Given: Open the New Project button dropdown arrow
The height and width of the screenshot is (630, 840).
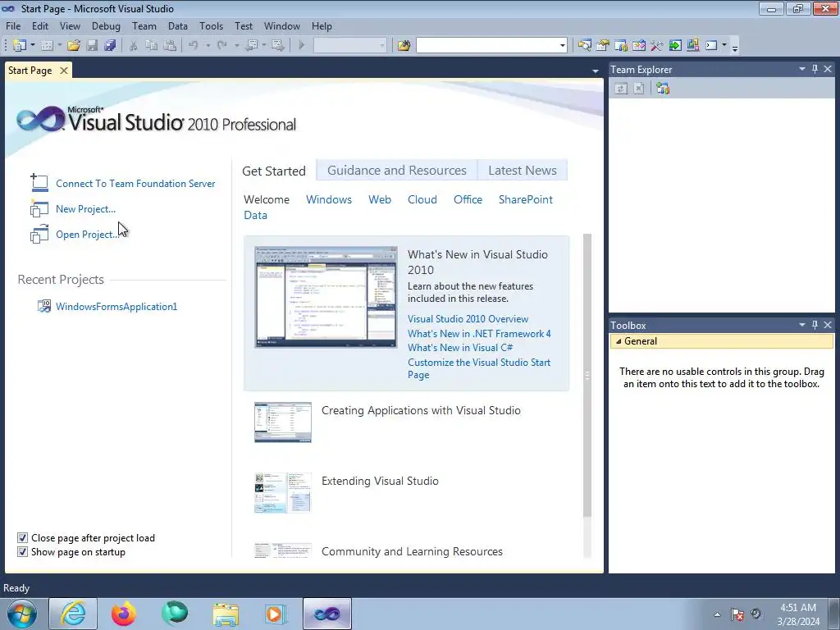Looking at the screenshot, I should tap(33, 46).
